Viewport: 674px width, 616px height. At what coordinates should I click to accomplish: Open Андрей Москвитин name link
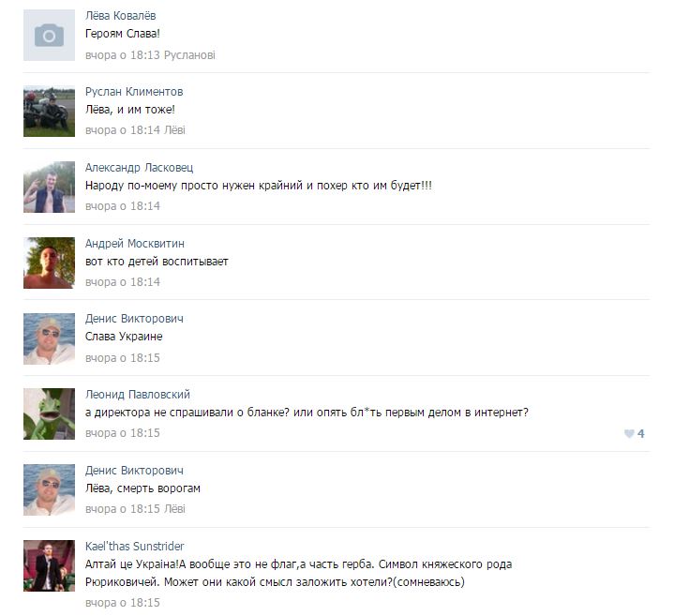[135, 244]
